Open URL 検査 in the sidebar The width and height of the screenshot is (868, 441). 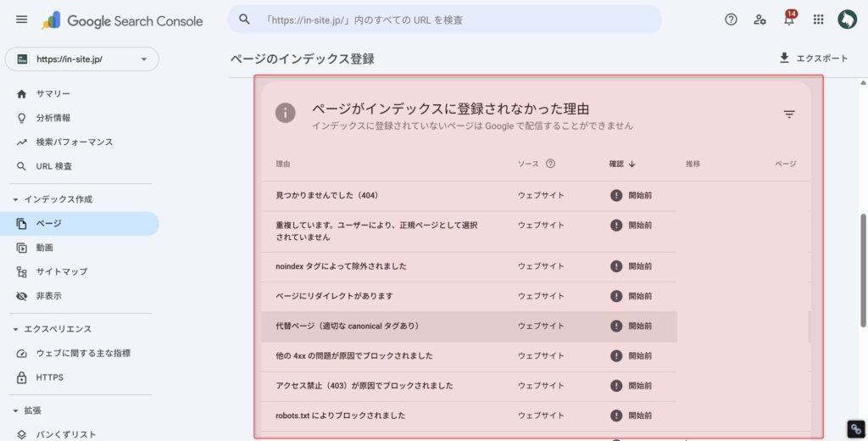click(80, 166)
